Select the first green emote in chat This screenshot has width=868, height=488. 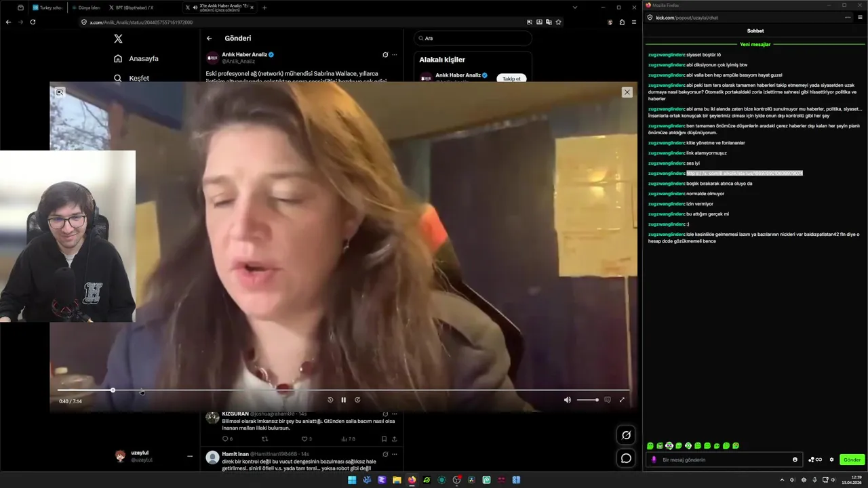pyautogui.click(x=650, y=446)
